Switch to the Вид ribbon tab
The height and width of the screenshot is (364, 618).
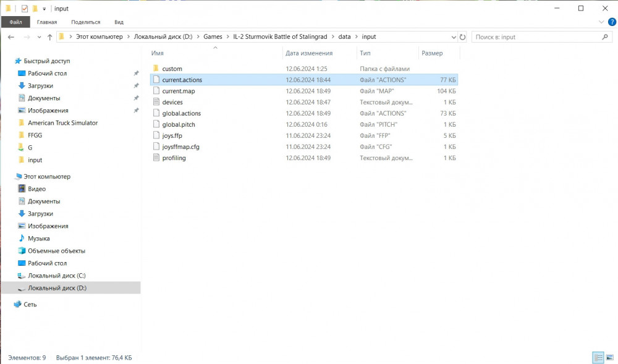tap(119, 22)
